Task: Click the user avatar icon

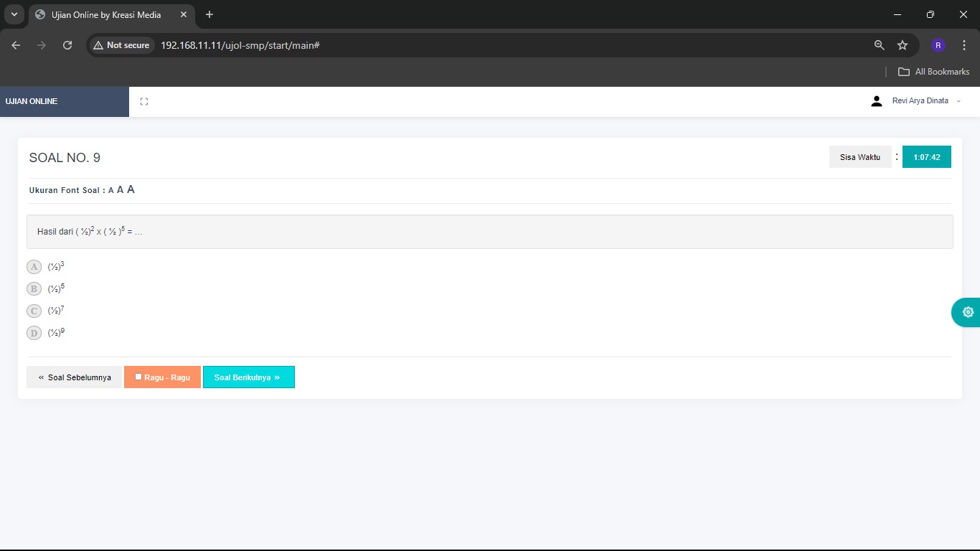Action: click(x=876, y=101)
